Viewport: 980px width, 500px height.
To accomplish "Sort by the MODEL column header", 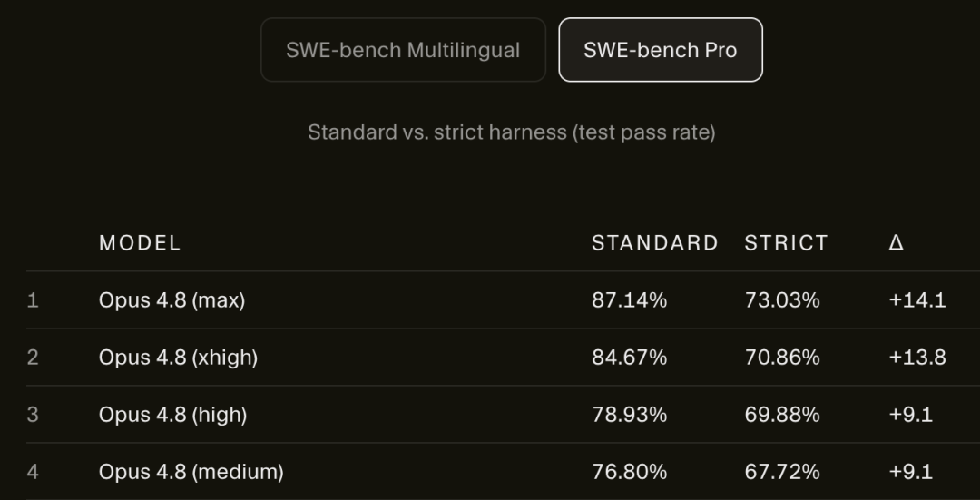I will point(140,243).
